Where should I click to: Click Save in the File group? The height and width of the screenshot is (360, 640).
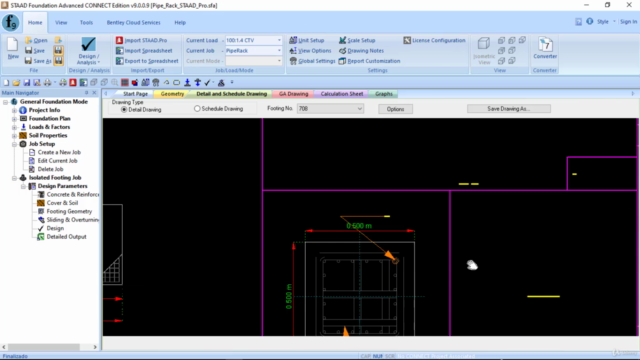click(35, 50)
